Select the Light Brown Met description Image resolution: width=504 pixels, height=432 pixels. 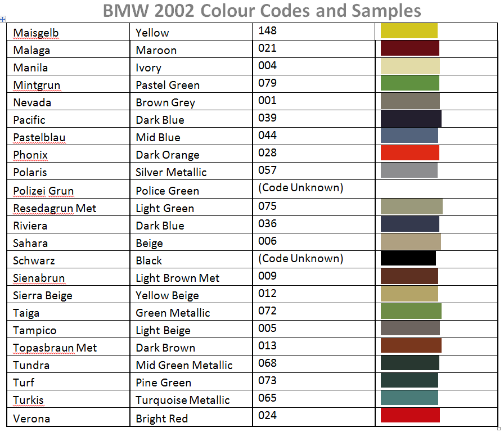[191, 277]
